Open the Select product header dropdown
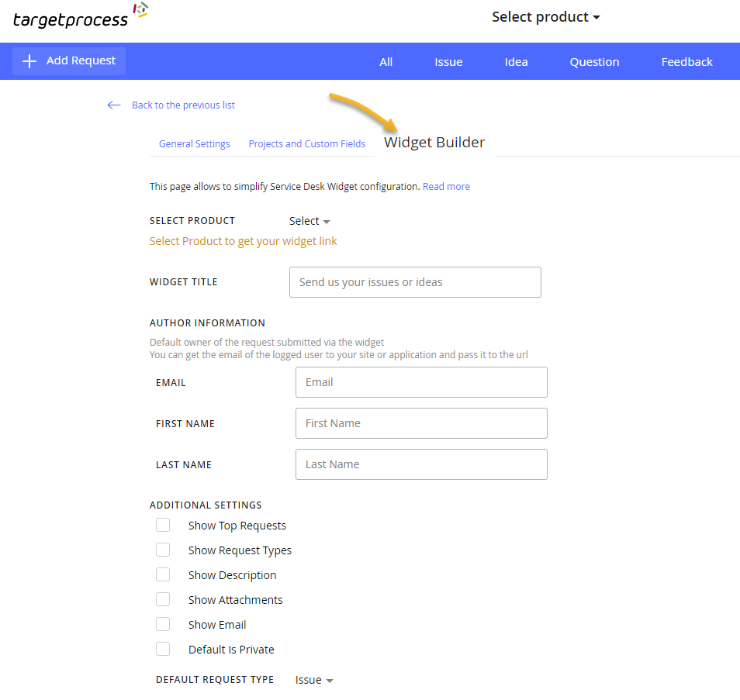740x700 pixels. [545, 17]
